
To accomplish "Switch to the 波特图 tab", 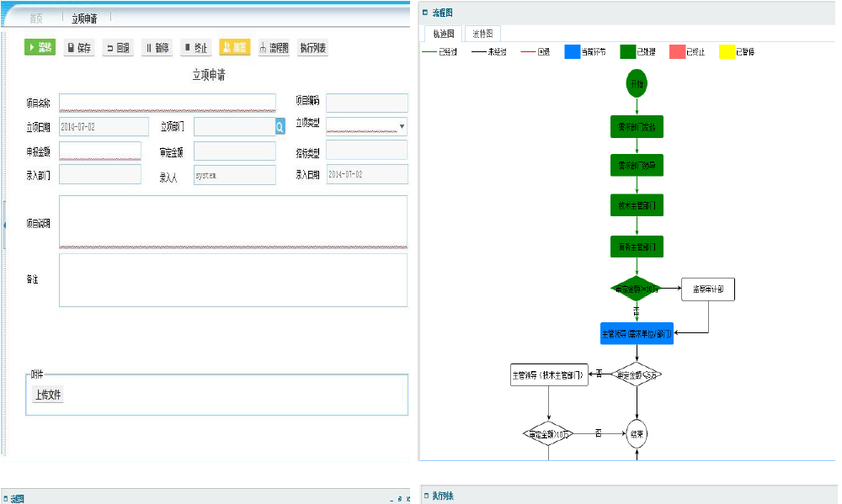I will [x=482, y=34].
